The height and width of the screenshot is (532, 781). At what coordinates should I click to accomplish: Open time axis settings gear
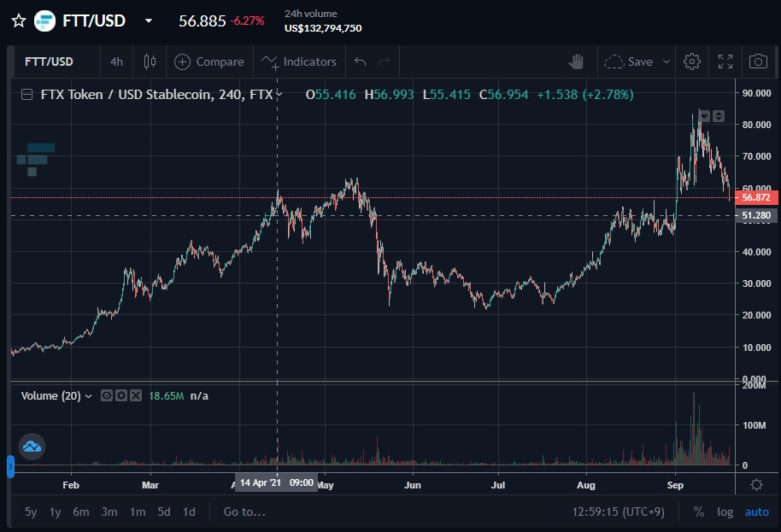click(756, 484)
